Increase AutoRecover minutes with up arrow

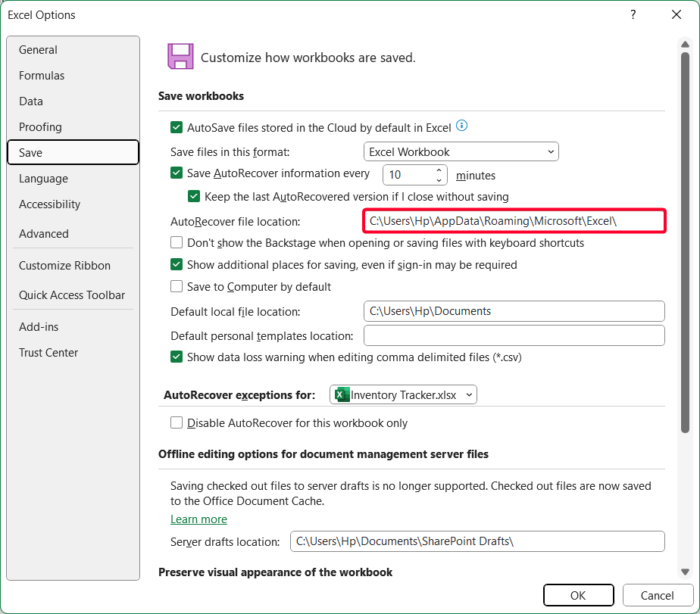coord(438,170)
